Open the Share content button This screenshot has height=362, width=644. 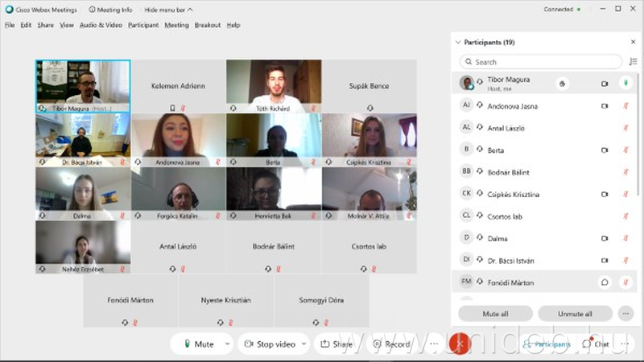[x=336, y=344]
